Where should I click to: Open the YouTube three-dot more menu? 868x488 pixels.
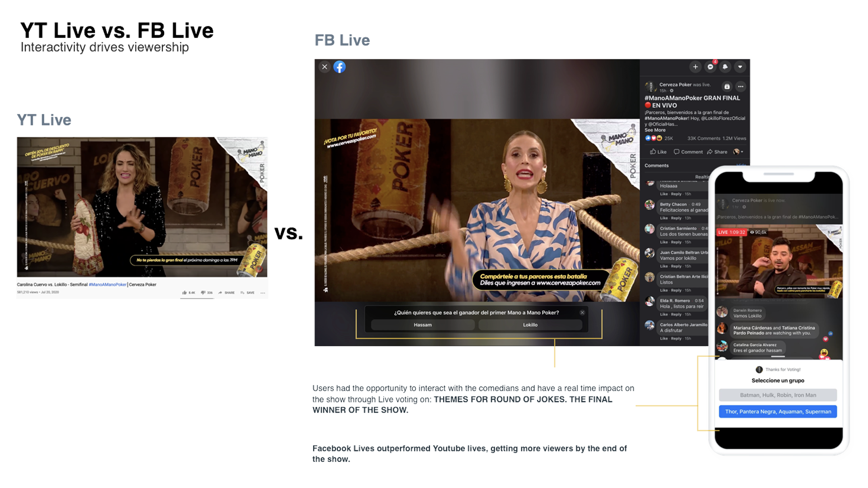click(x=263, y=293)
